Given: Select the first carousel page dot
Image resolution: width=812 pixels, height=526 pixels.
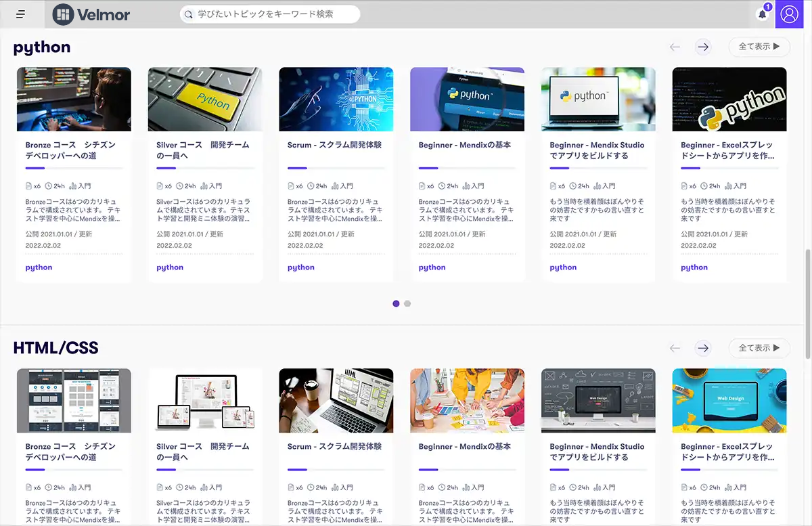Looking at the screenshot, I should (x=396, y=304).
